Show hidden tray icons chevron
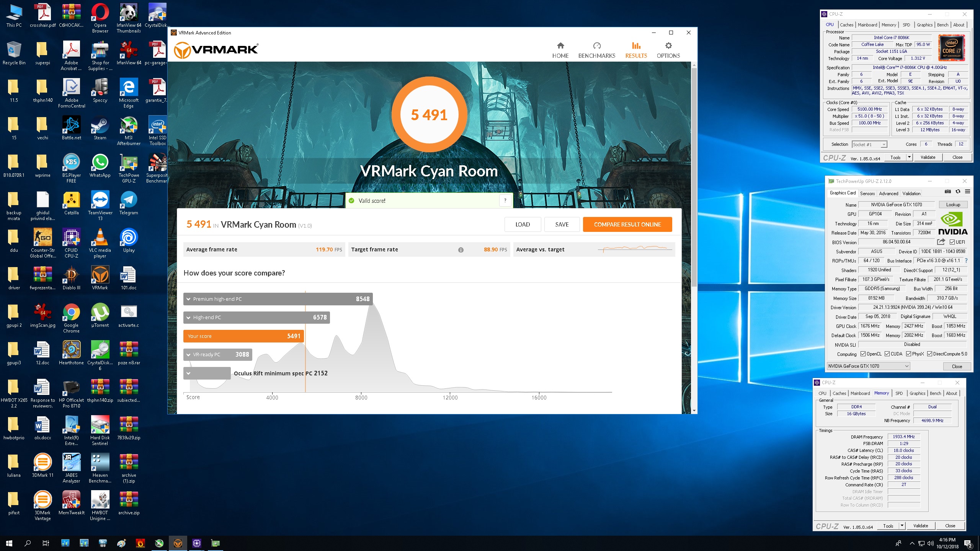 tap(912, 543)
